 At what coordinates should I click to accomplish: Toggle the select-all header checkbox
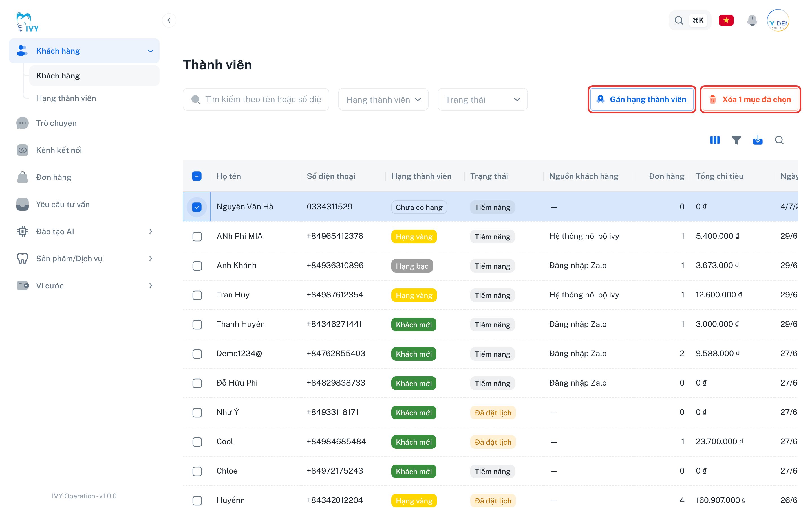197,176
